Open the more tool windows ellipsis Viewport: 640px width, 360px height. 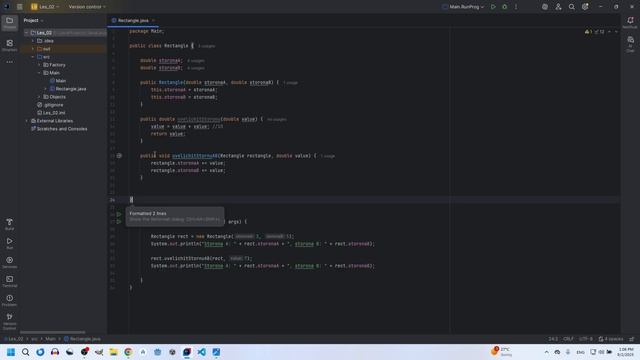click(x=9, y=62)
